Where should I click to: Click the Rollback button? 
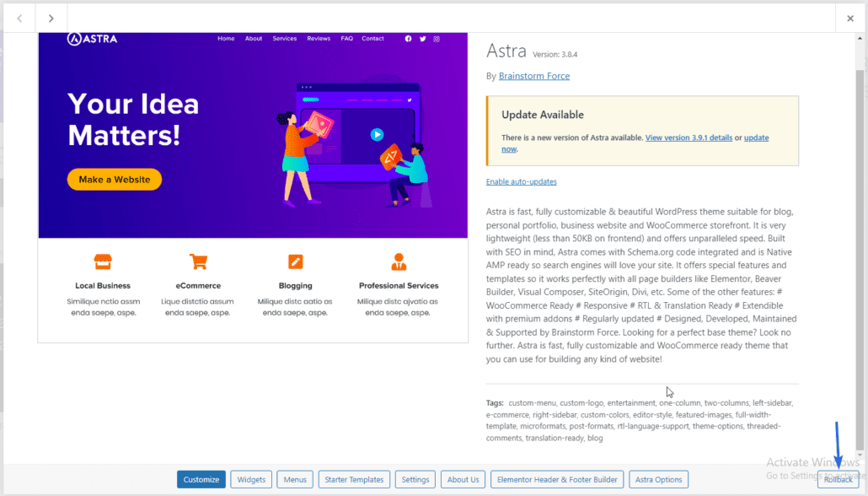[839, 479]
